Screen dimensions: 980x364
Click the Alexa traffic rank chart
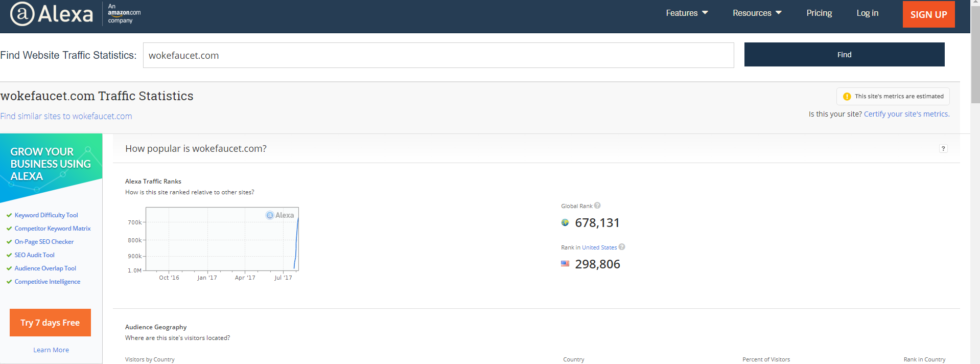[222, 239]
